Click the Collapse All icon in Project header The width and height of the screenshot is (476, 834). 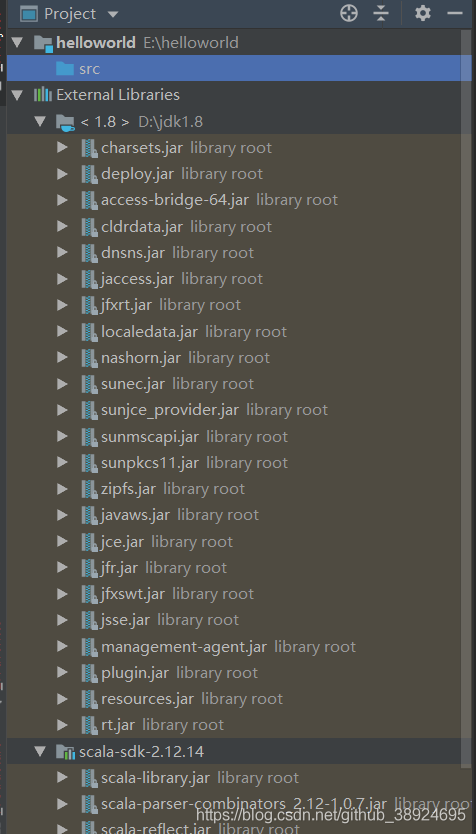381,13
